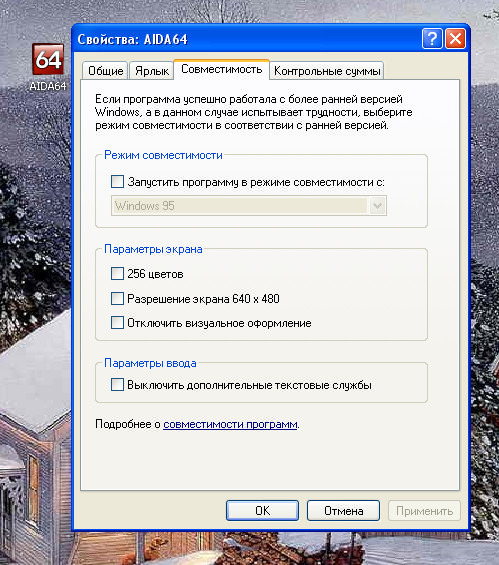Close the AIDA64 properties dialog

pos(455,38)
